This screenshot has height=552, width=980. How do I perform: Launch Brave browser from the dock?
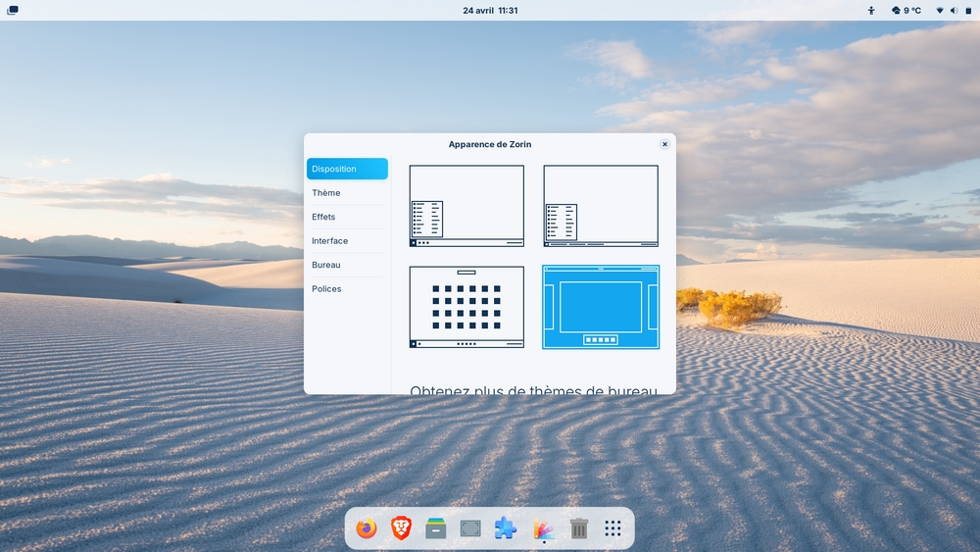[401, 528]
